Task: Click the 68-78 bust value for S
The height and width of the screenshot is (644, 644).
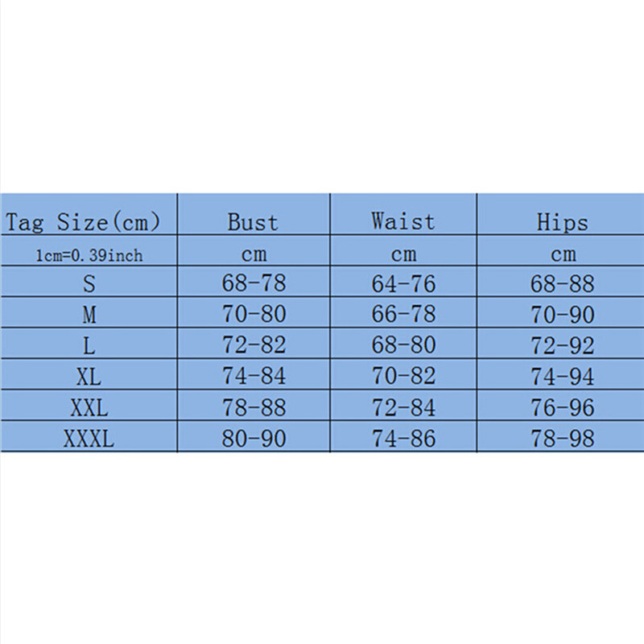Action: click(x=254, y=283)
